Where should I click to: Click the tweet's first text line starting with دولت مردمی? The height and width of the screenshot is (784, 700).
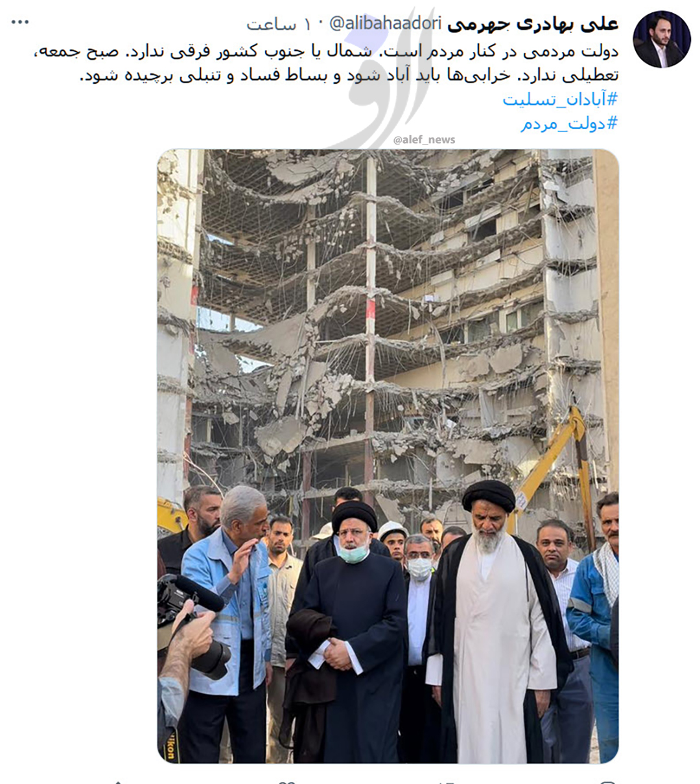tap(327, 52)
